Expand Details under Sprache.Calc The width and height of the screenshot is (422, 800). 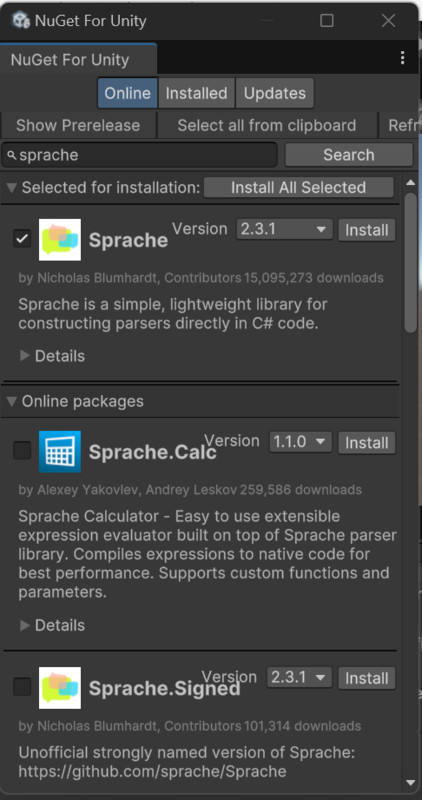coord(52,625)
